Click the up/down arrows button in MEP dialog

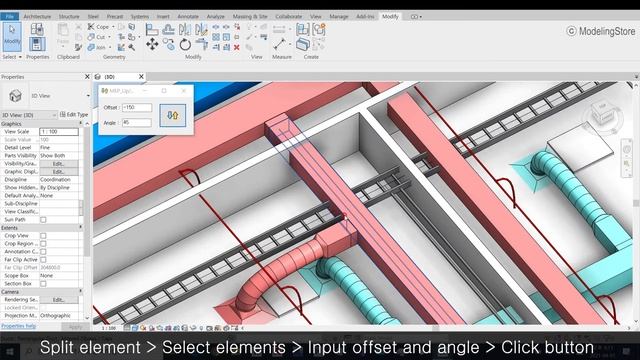(173, 115)
